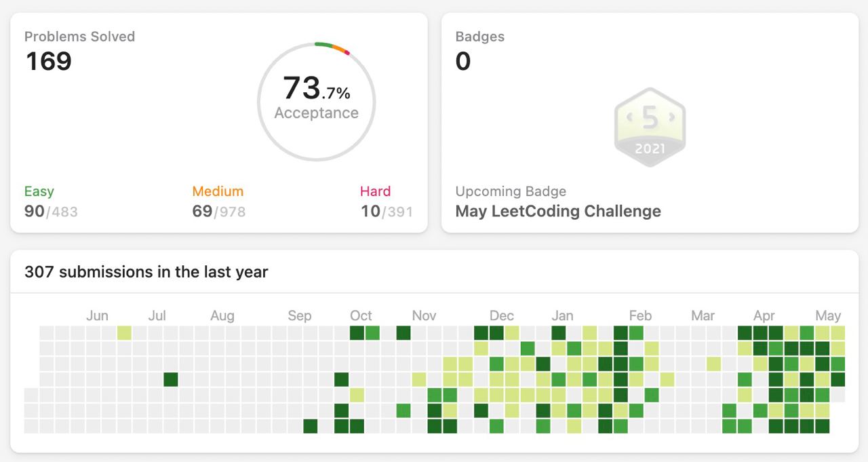Click the 73.7% acceptance percentage
Viewport: 868px width, 462px height.
pos(317,88)
